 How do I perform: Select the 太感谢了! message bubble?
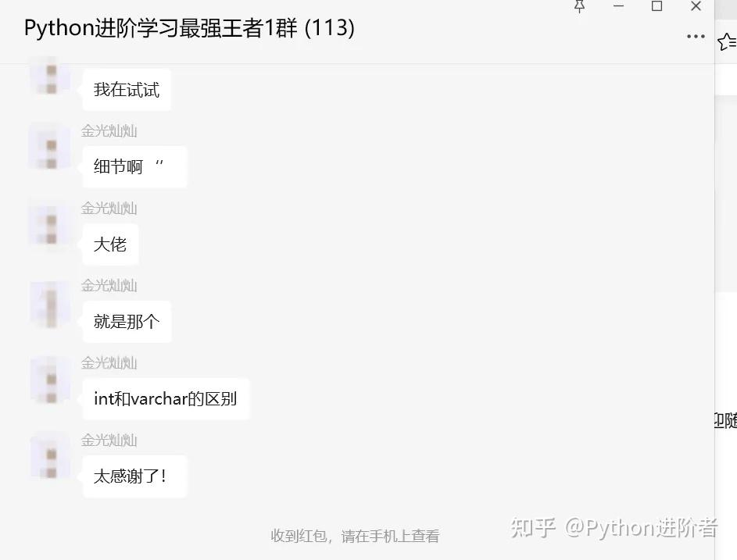[135, 476]
